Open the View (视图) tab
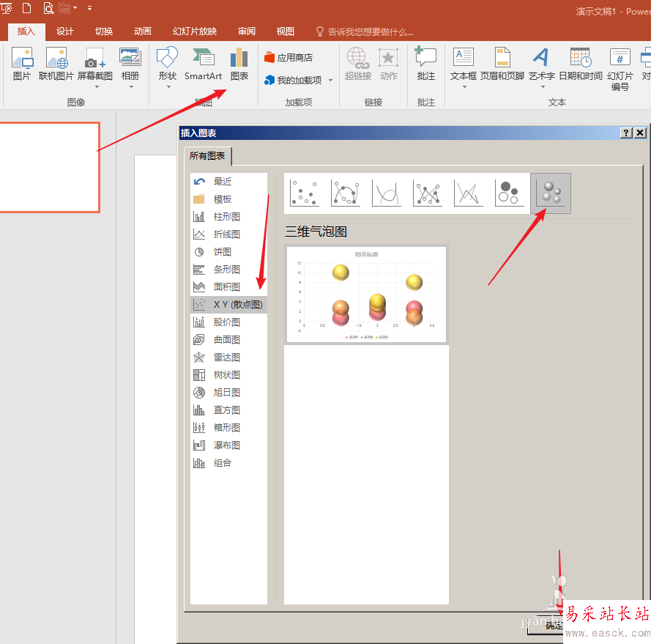This screenshot has width=651, height=644. 286,32
